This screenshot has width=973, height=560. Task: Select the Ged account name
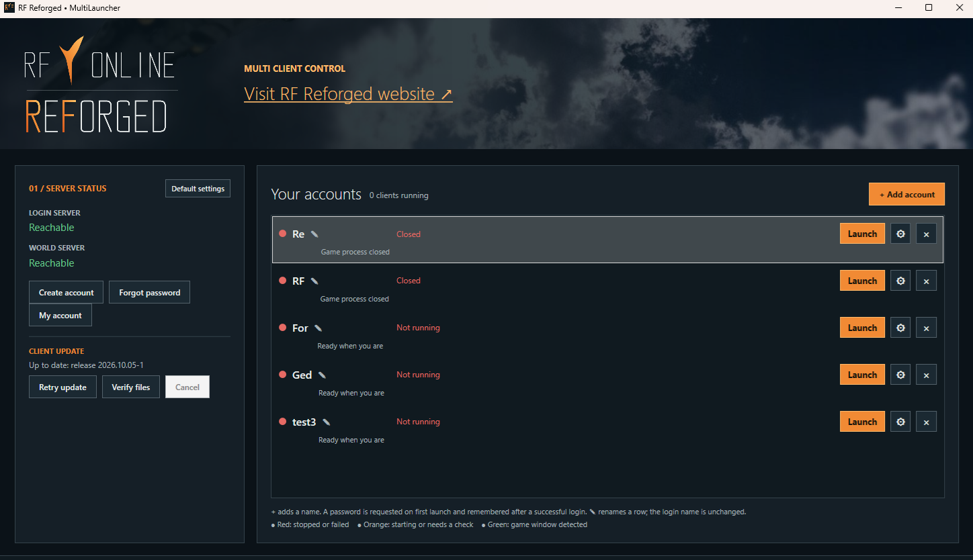pyautogui.click(x=302, y=375)
